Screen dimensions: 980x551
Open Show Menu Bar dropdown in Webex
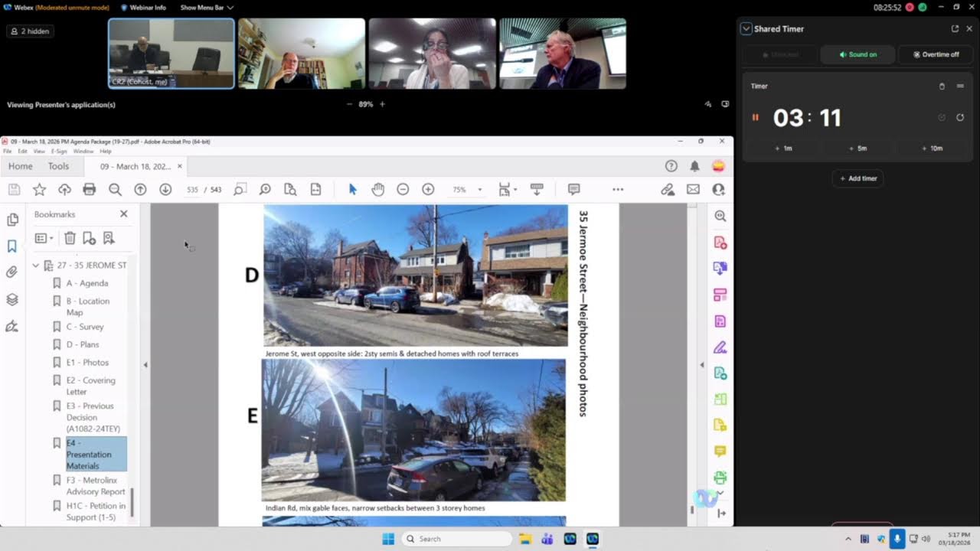point(207,8)
